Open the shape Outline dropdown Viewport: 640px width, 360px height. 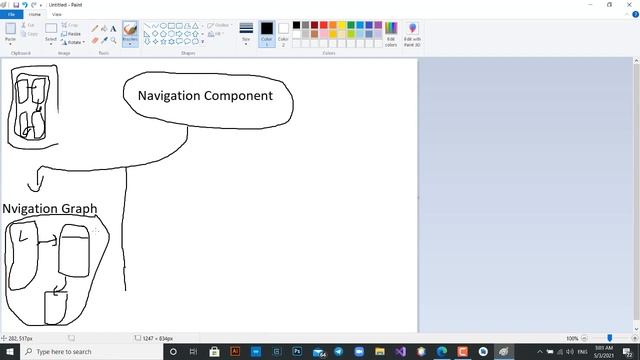click(x=220, y=25)
